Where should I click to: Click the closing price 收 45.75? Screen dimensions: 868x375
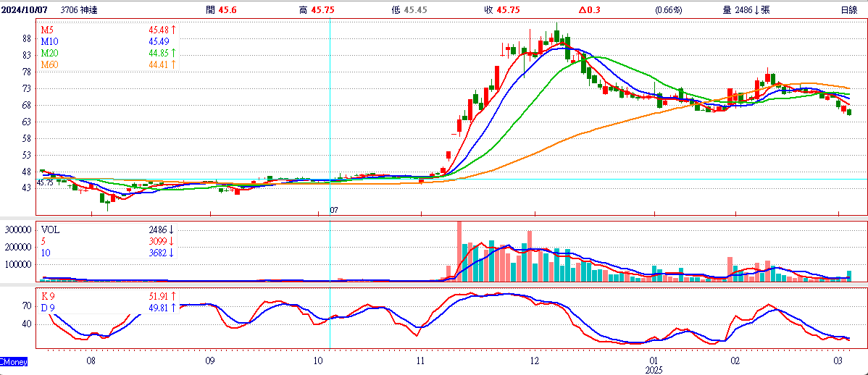point(501,9)
